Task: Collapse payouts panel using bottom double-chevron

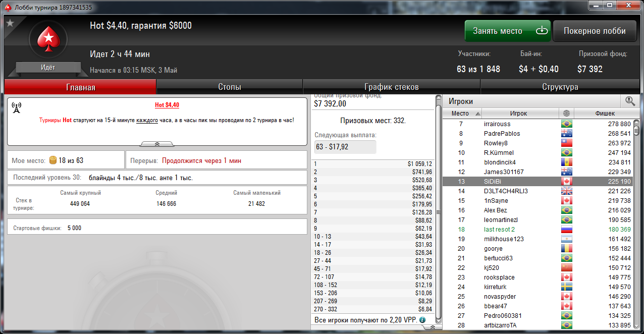Action: click(433, 327)
